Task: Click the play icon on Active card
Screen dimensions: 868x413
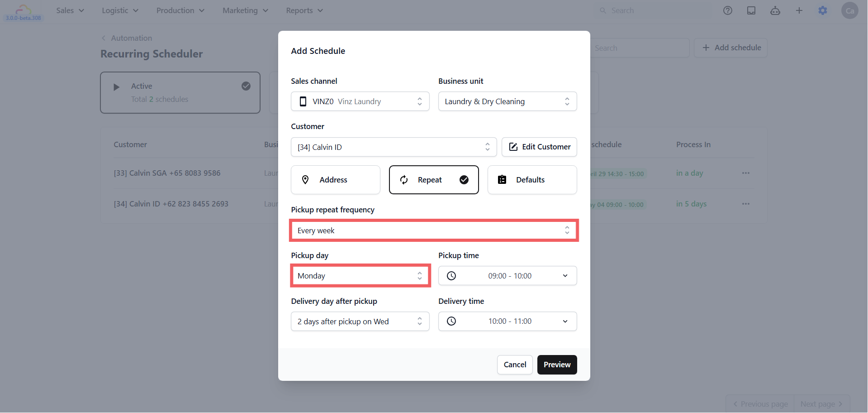Action: click(x=116, y=87)
